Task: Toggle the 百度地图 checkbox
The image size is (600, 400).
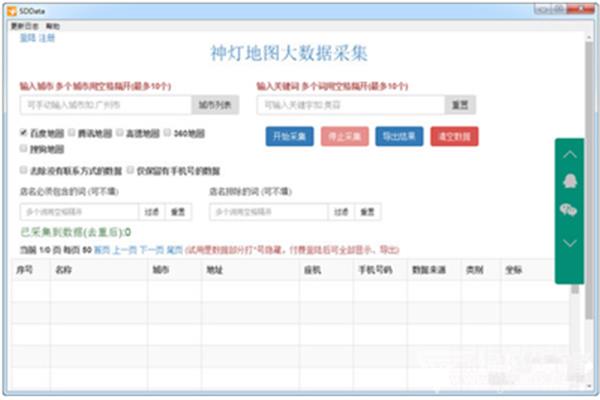Action: point(23,133)
